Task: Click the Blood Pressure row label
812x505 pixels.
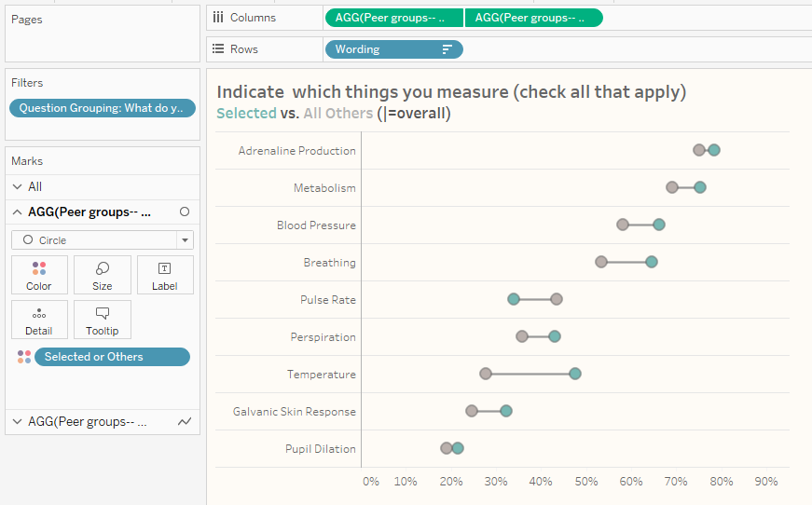Action: [x=316, y=225]
